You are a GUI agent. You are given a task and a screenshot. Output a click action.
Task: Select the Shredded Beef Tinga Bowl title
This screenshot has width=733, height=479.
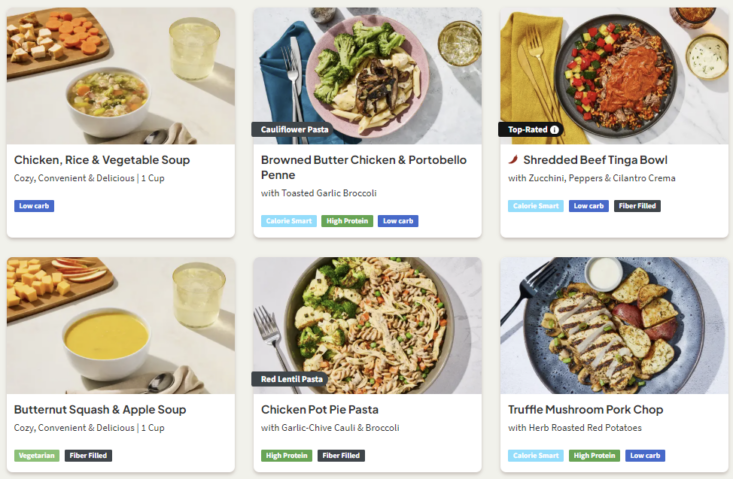tap(595, 160)
